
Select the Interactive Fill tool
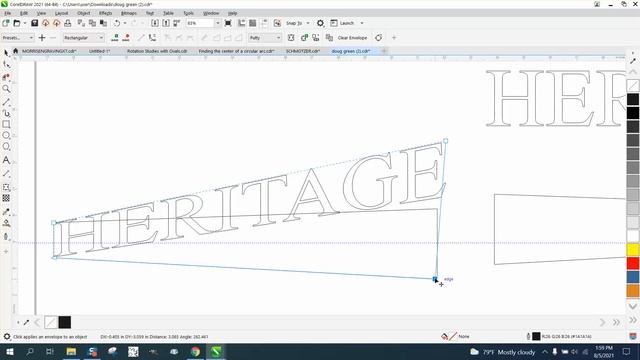coord(6,223)
